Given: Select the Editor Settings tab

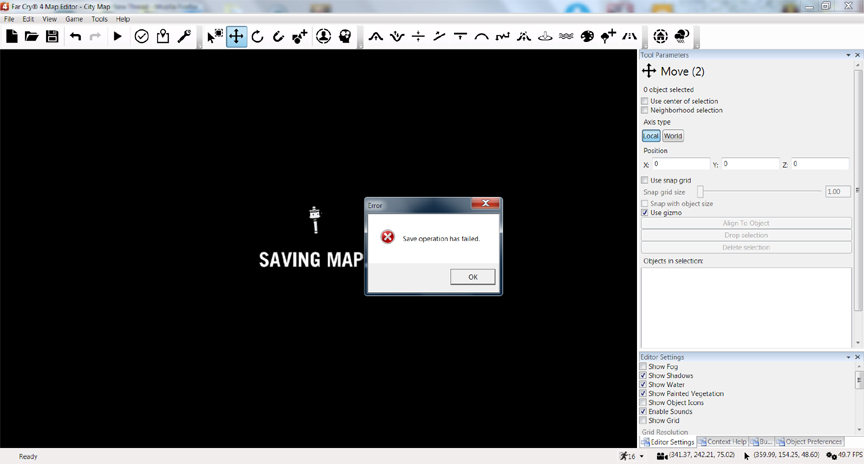Looking at the screenshot, I should 668,442.
